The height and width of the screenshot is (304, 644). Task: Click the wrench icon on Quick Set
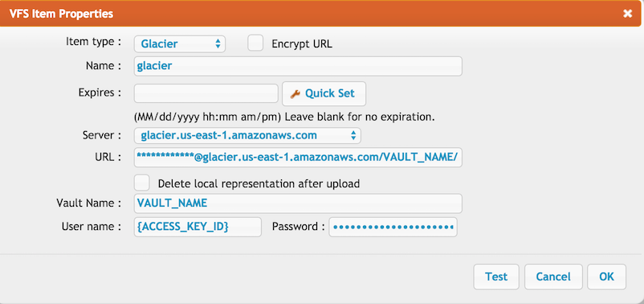point(296,94)
